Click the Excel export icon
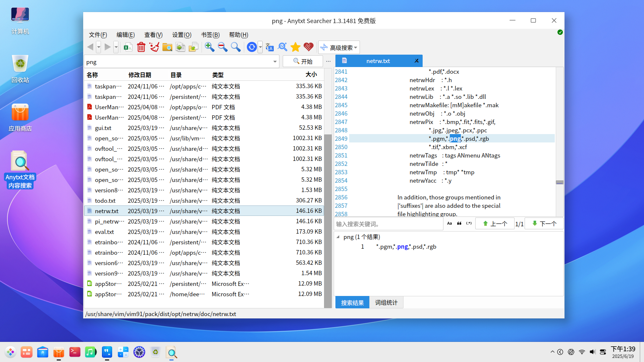644x362 pixels. tap(128, 47)
